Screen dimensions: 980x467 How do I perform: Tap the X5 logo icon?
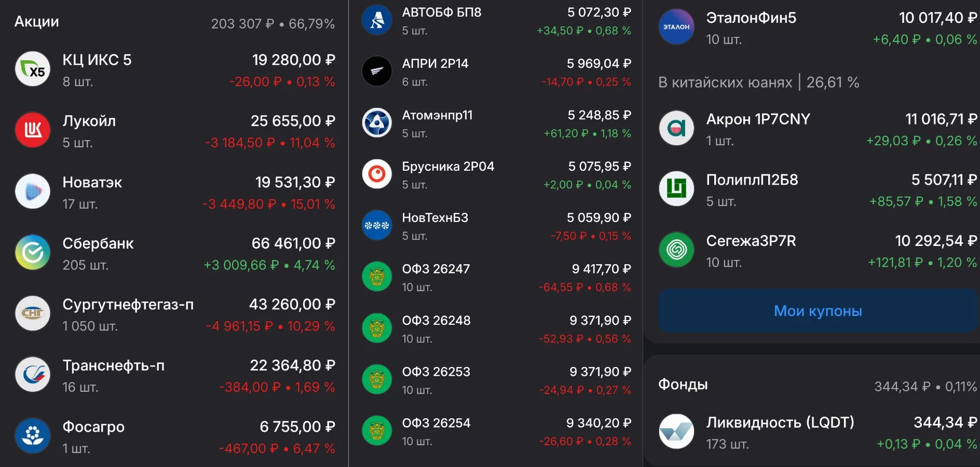coord(33,69)
